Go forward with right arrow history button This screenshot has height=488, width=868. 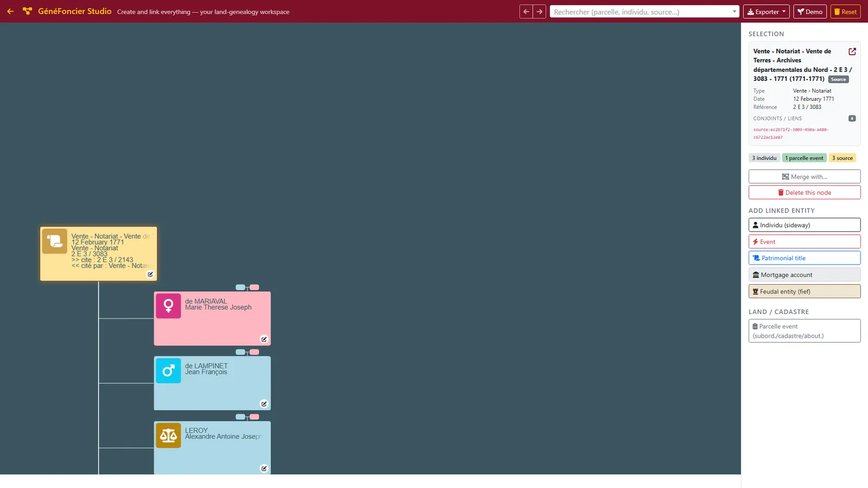[539, 11]
